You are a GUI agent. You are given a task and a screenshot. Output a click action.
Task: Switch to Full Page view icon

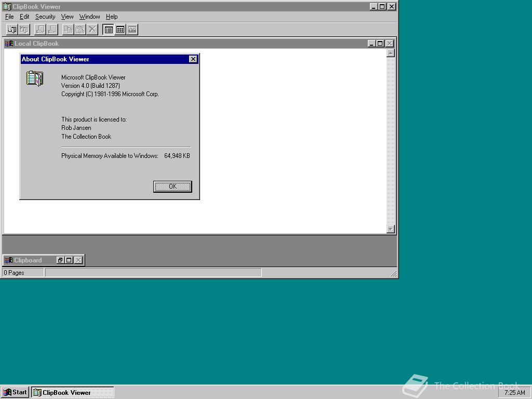(x=132, y=30)
